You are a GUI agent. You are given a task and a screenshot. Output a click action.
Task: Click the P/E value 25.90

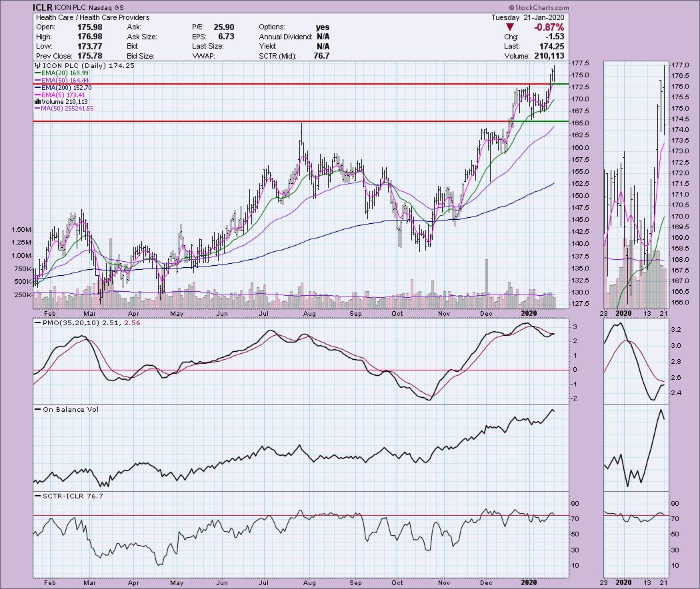click(x=223, y=27)
